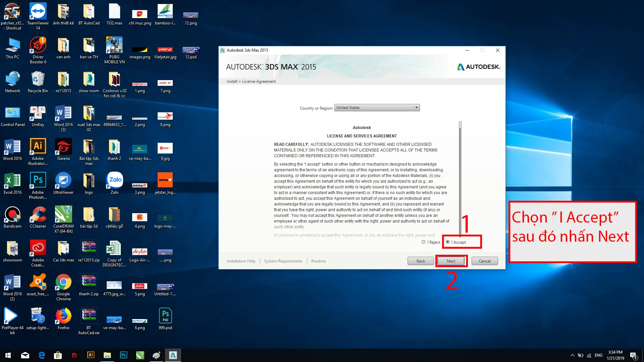Open the System Requirements link
The width and height of the screenshot is (644, 362).
coord(283,261)
